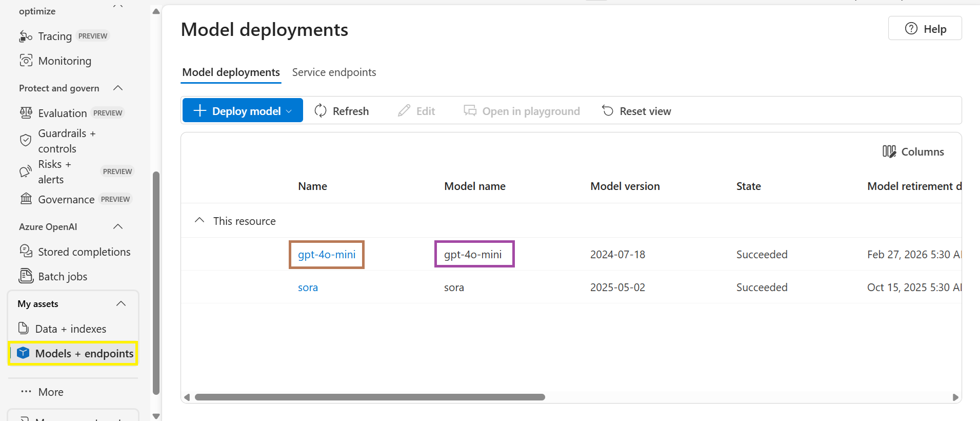
Task: Click the Open in playground chat icon
Action: pyautogui.click(x=470, y=111)
